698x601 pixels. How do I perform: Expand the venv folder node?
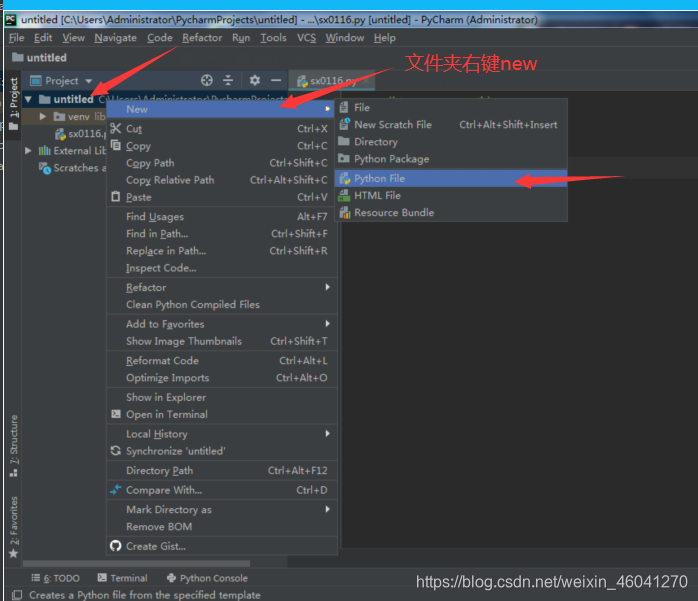pos(43,116)
